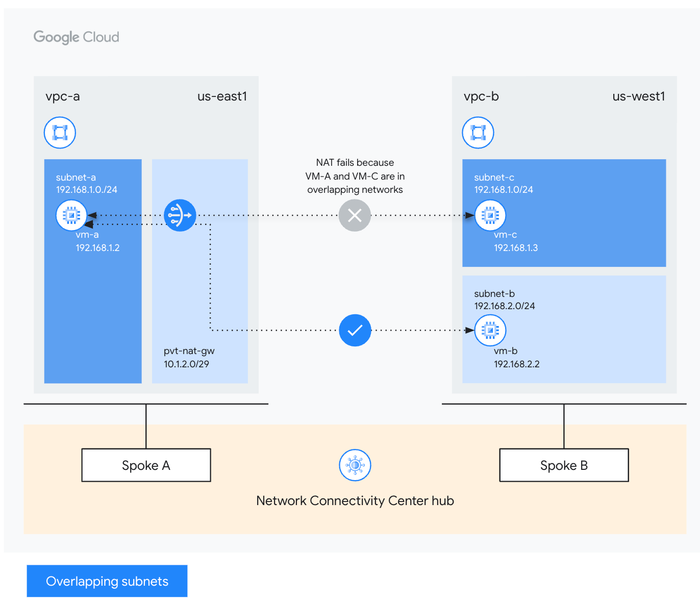Click the subnet-a 192.168.1.0/24 label
This screenshot has width=700, height=601.
tap(87, 184)
